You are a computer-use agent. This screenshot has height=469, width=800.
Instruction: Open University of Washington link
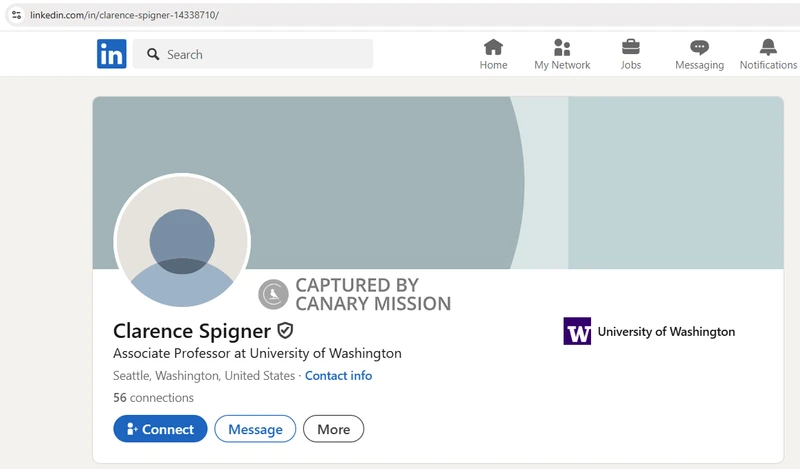coord(666,332)
